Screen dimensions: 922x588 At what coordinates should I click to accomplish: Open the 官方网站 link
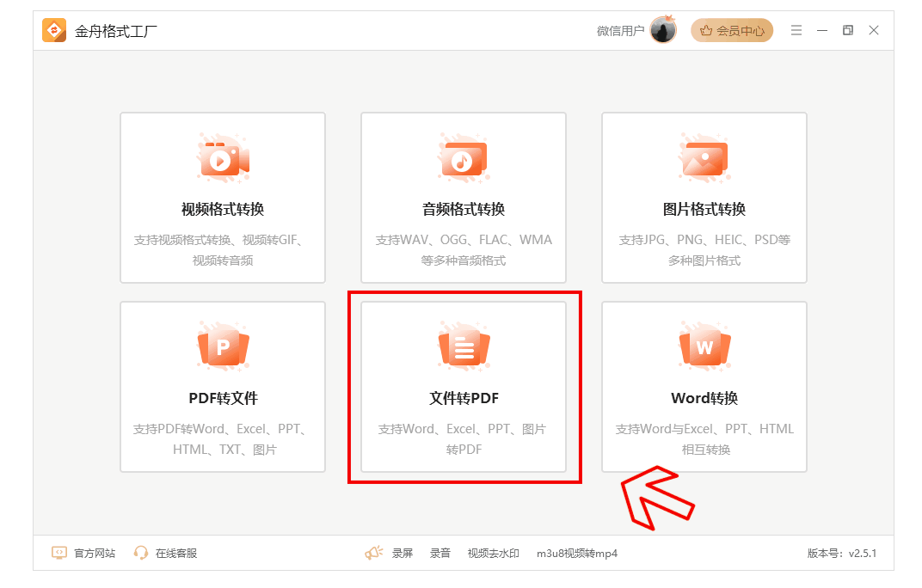tap(95, 553)
